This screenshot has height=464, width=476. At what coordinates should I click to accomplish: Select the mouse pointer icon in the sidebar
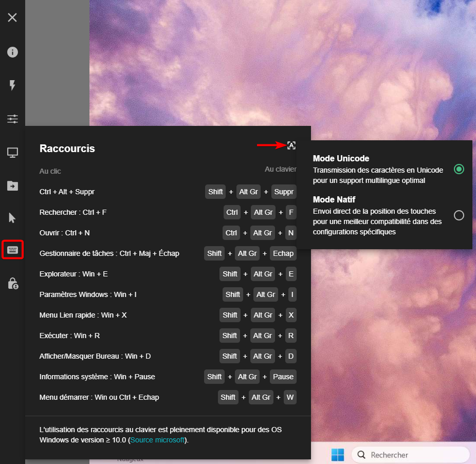12,217
